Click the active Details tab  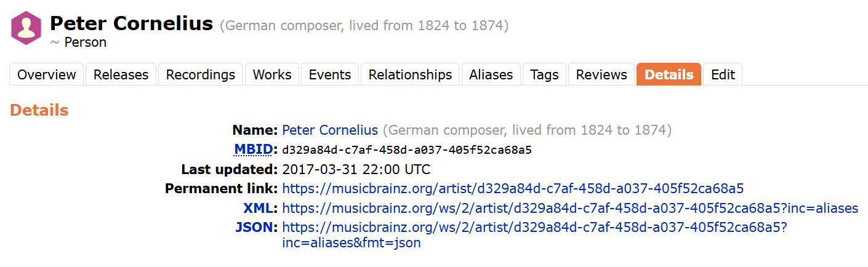pos(669,74)
